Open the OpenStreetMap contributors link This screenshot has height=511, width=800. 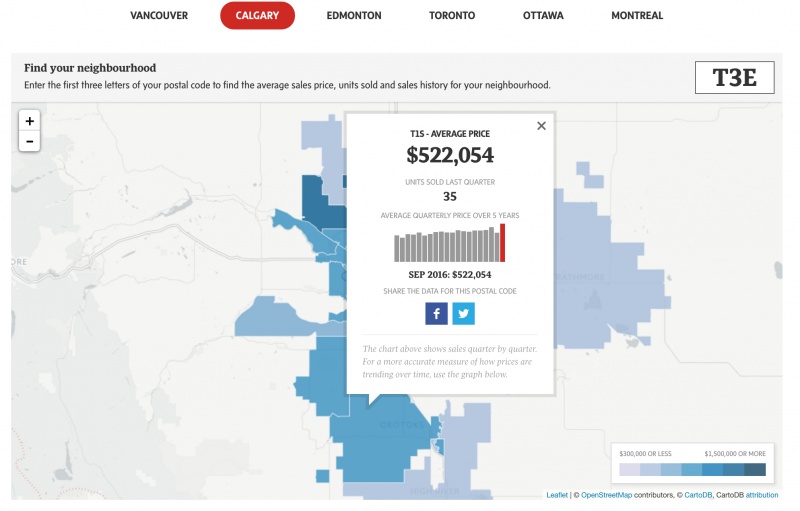pyautogui.click(x=614, y=495)
